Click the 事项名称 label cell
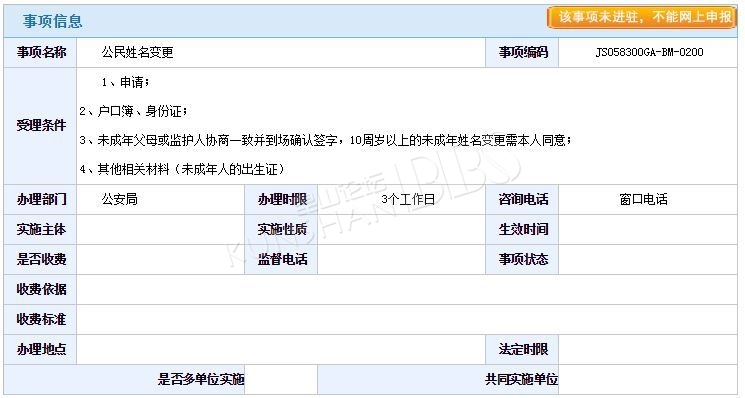 [x=40, y=52]
